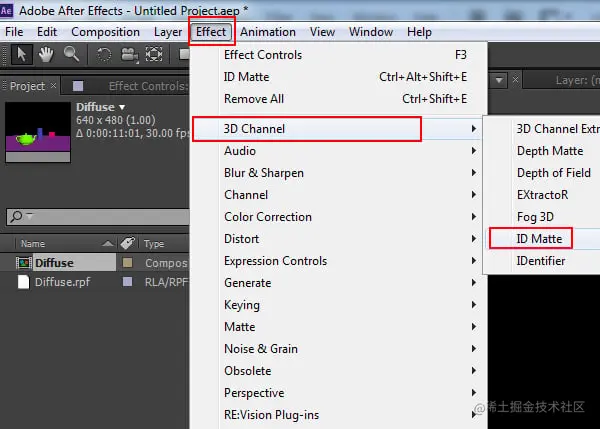Expand the Generate submenu

pyautogui.click(x=339, y=283)
